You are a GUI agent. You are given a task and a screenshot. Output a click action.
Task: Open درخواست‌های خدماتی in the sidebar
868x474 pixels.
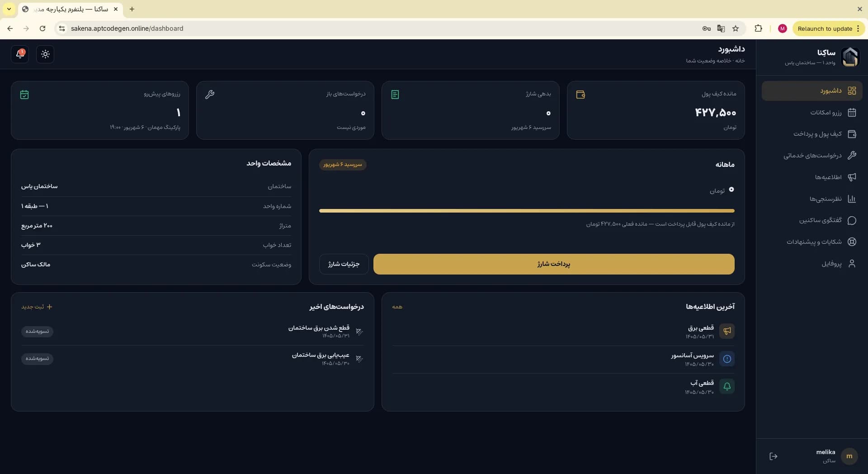(812, 156)
